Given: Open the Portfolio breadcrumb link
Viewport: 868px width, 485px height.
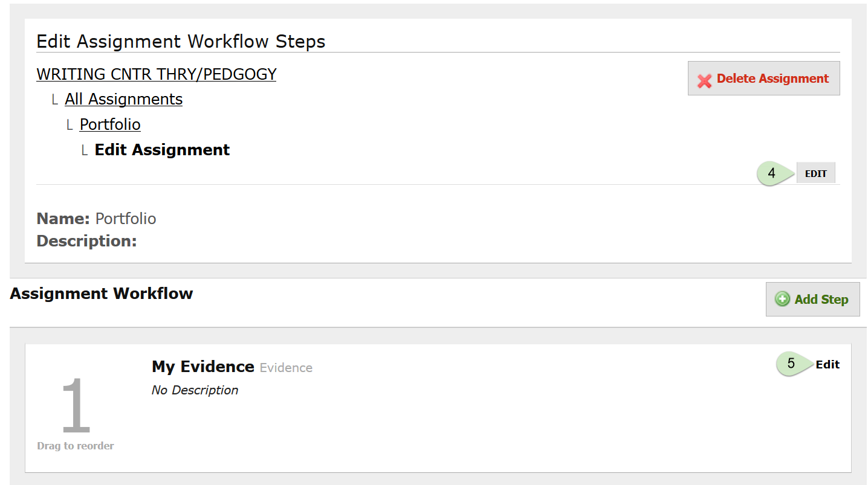Looking at the screenshot, I should pos(110,124).
